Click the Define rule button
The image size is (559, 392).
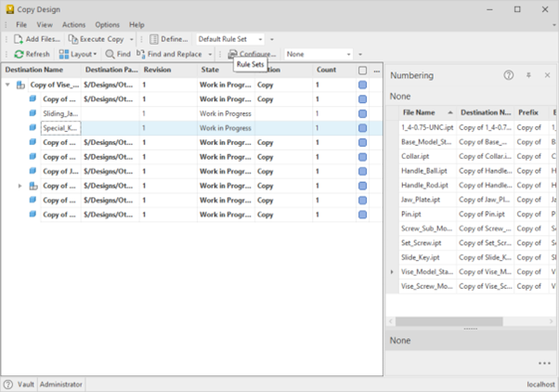[169, 39]
